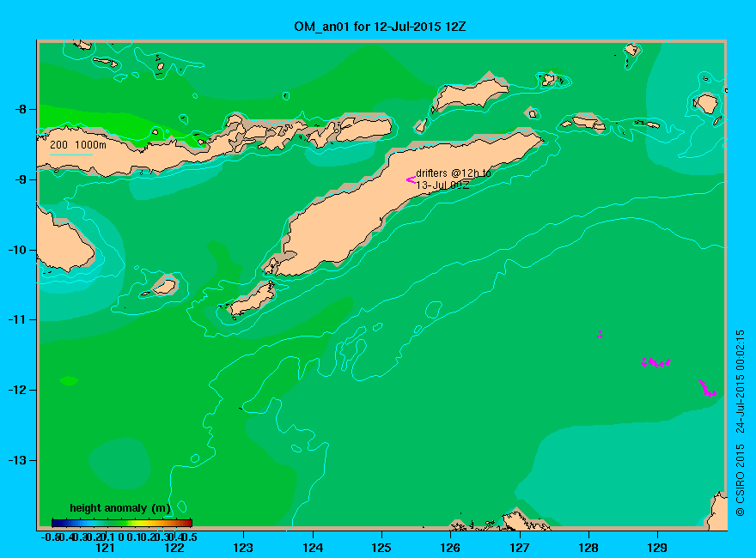The height and width of the screenshot is (558, 756).
Task: Click the height anomaly color bar
Action: point(122,523)
